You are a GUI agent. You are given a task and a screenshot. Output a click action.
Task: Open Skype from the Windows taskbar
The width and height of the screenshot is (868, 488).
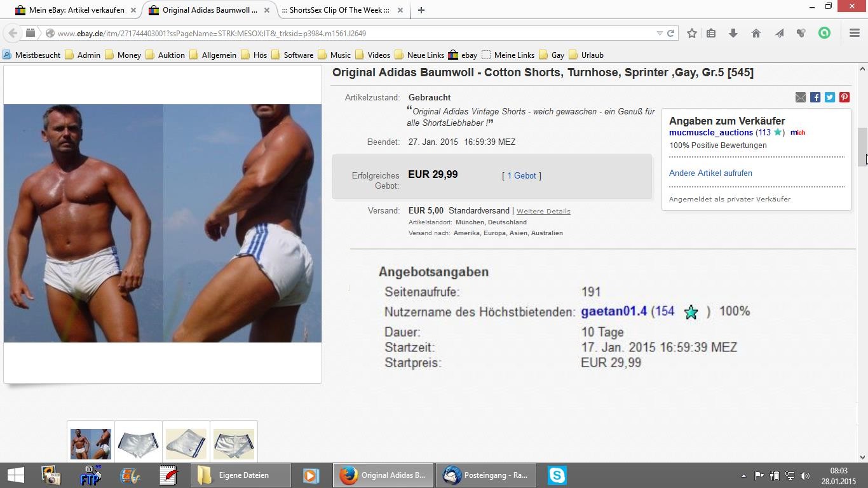[x=557, y=475]
